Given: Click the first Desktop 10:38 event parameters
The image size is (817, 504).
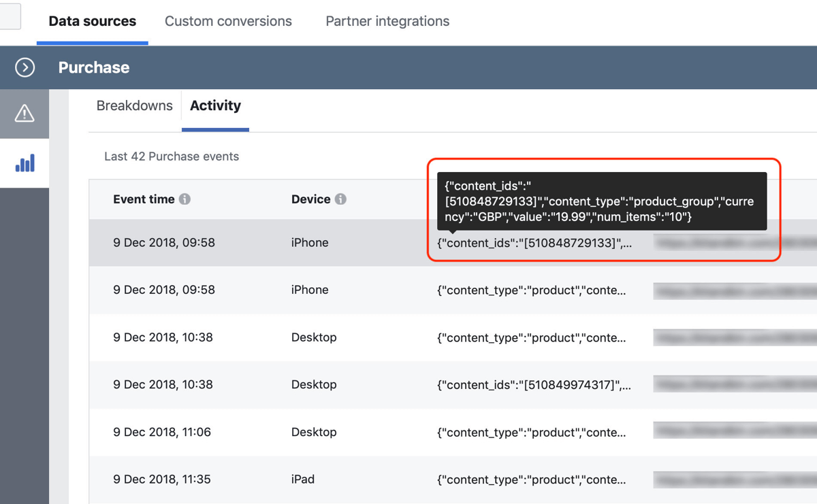Looking at the screenshot, I should coord(531,338).
